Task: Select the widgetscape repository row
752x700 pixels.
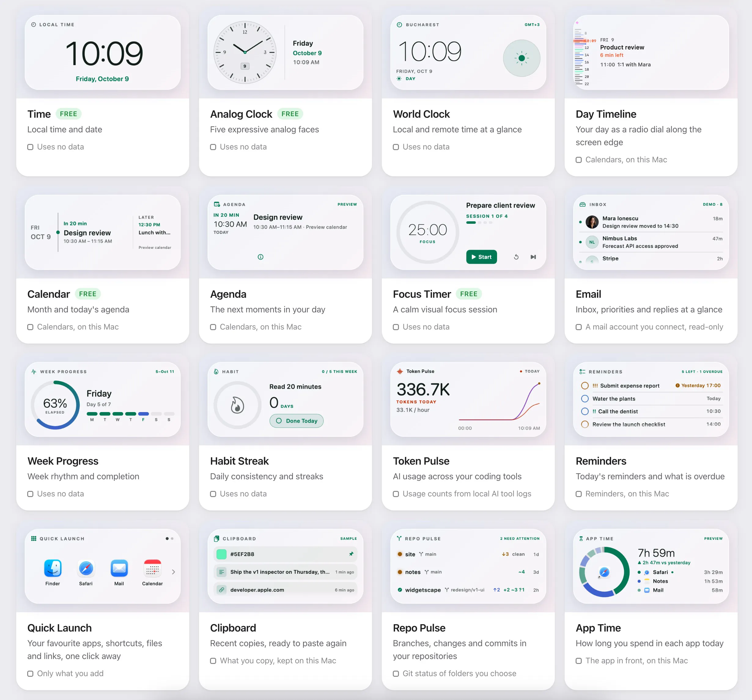Action: 468,590
